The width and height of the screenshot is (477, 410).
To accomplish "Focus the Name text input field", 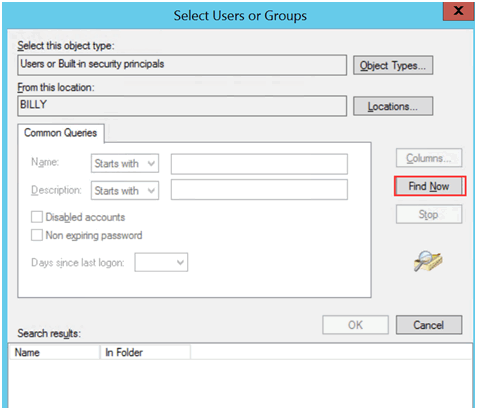I will point(259,164).
